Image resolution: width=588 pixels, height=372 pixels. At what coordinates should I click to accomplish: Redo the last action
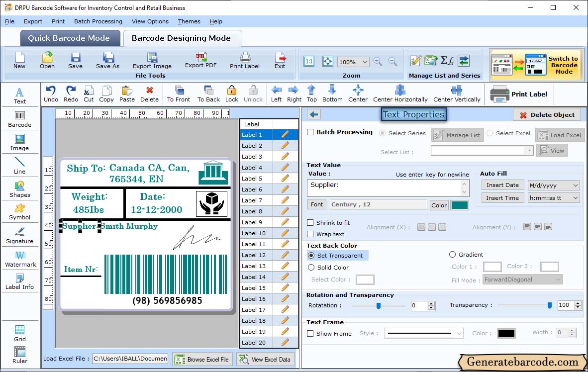[71, 94]
